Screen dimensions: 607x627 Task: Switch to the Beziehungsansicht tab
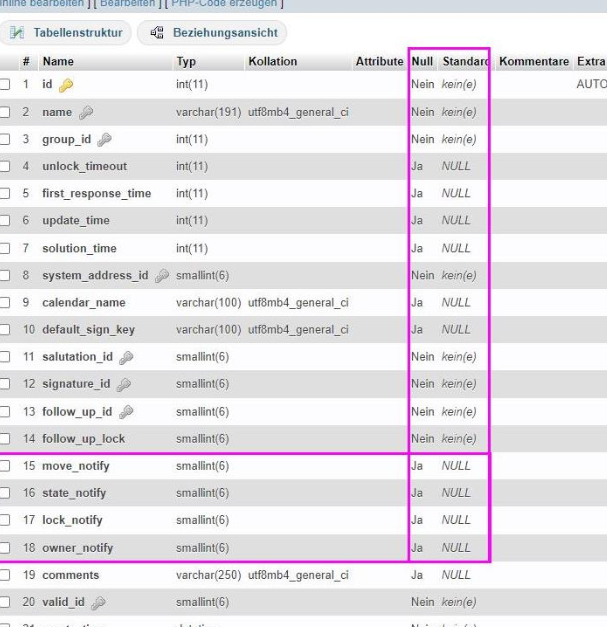(214, 33)
